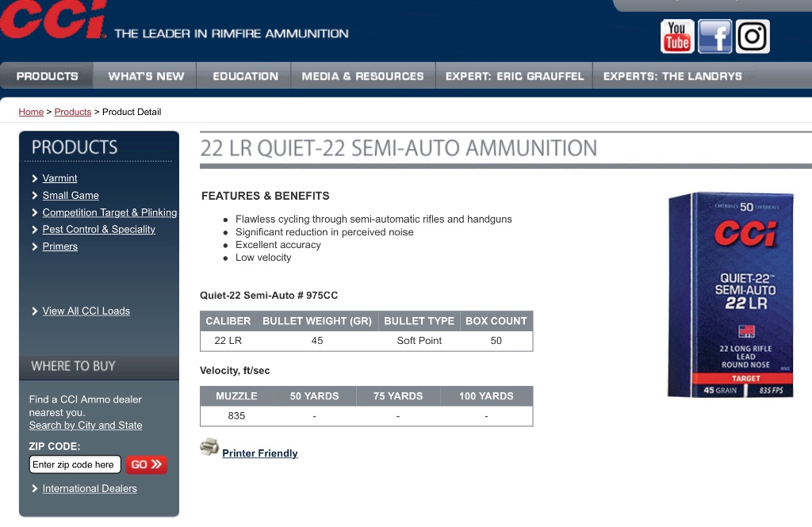Click the zip code input field
Image resolution: width=812 pixels, height=527 pixels.
[x=75, y=464]
